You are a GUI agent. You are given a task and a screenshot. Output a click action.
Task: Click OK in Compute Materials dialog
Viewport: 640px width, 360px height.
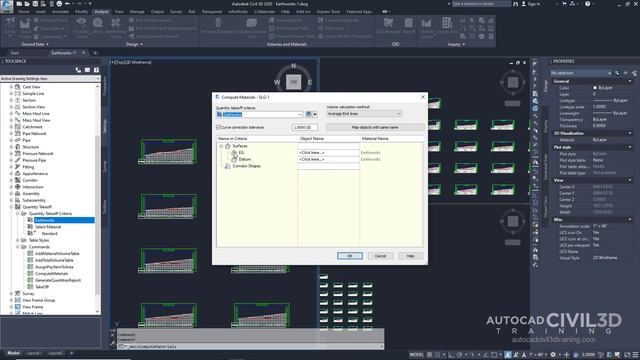350,256
